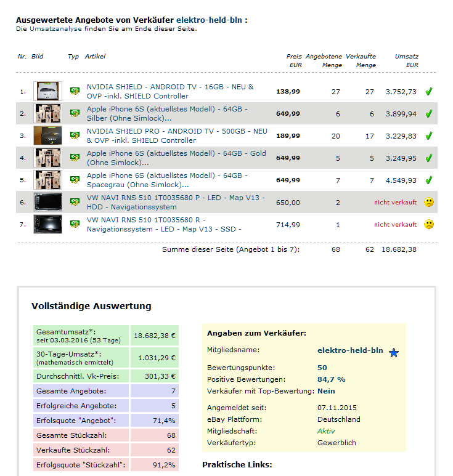Open iPhone 6S 64GB Silber listing
The height and width of the screenshot is (476, 453).
click(167, 113)
